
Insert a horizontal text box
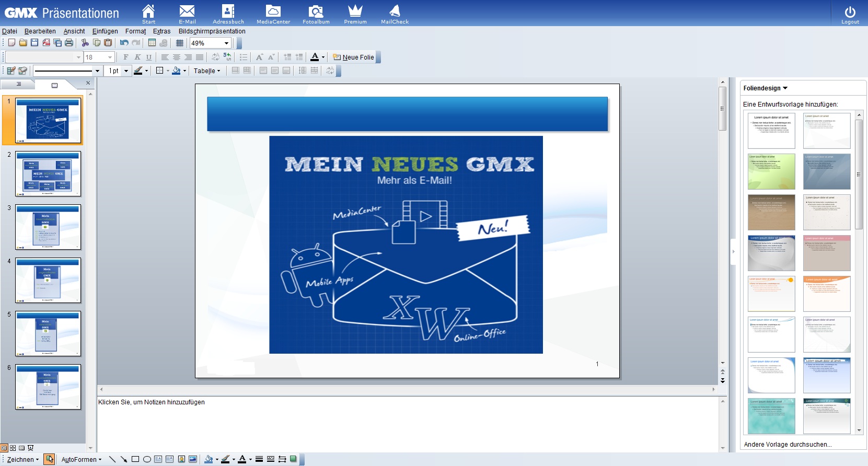(x=158, y=459)
